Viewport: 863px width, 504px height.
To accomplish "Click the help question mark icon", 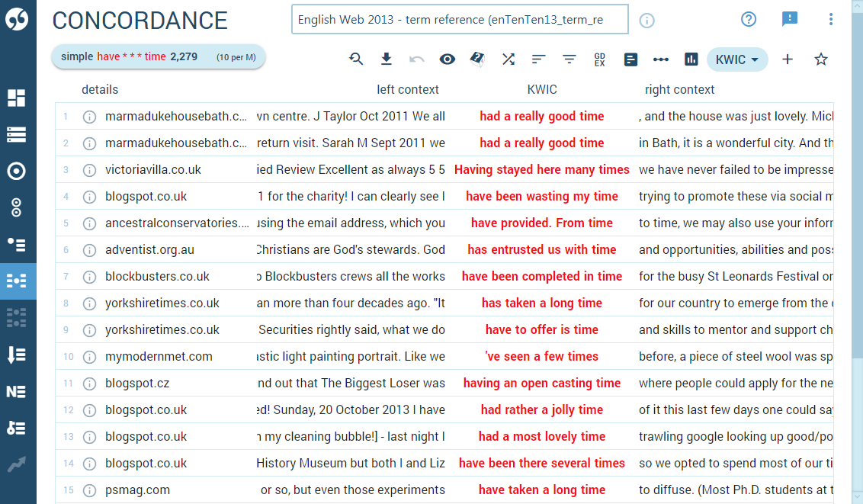I will (749, 20).
